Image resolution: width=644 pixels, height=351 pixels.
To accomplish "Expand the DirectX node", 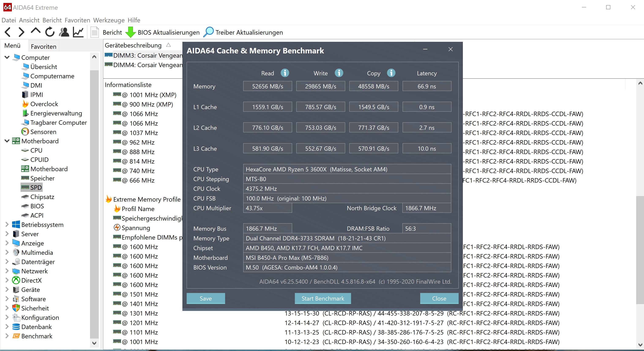I will [7, 280].
